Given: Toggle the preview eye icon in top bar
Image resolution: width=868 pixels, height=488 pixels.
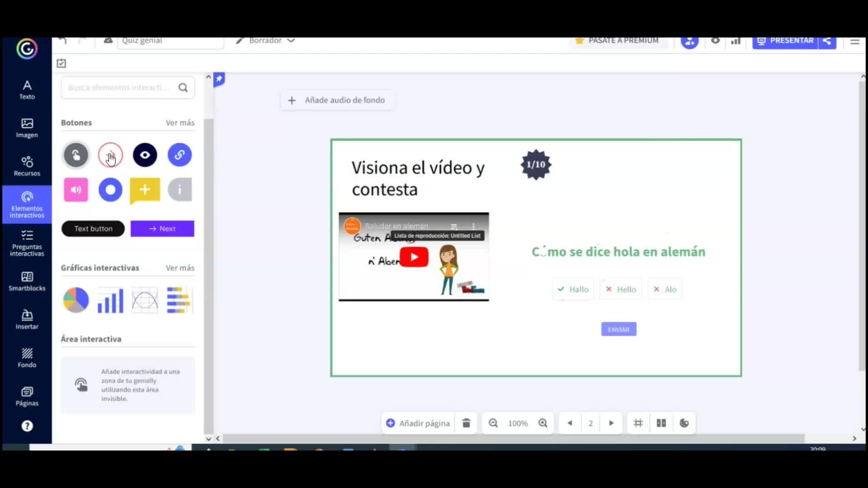Looking at the screenshot, I should 715,41.
